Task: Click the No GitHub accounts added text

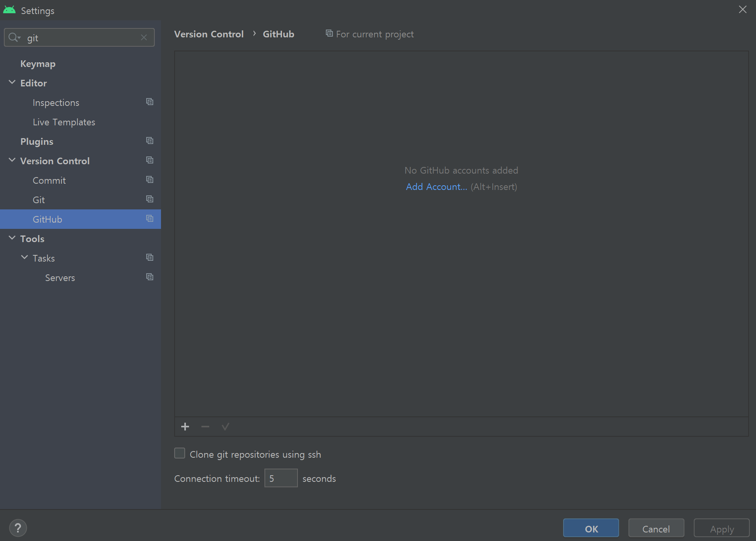Action: tap(461, 170)
